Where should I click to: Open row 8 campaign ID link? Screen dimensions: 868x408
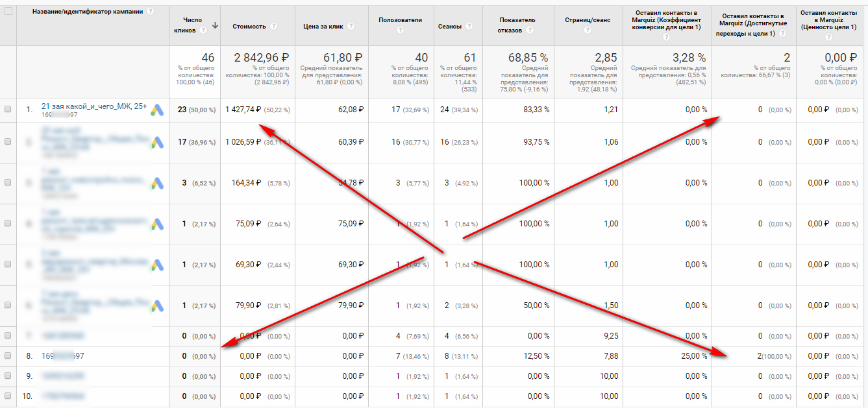pyautogui.click(x=63, y=356)
